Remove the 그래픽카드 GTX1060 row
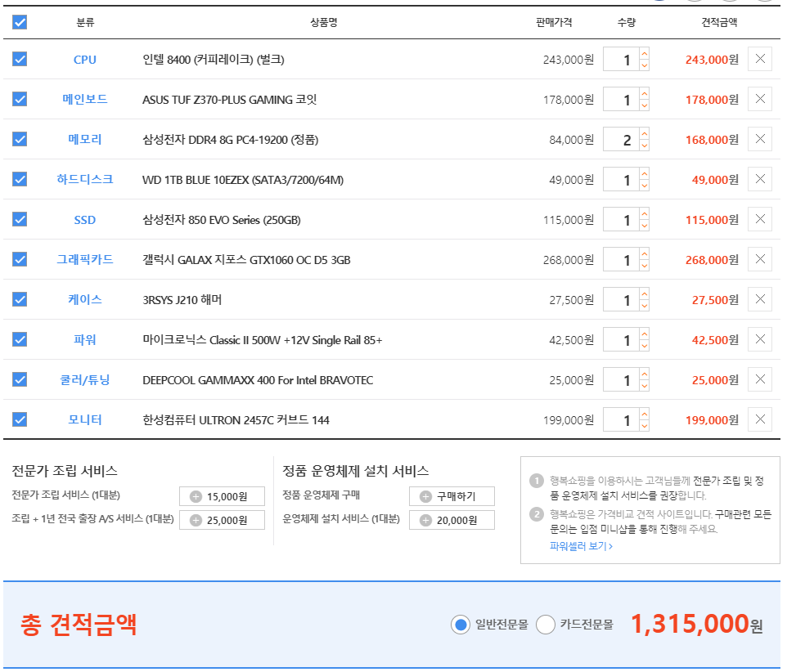Image resolution: width=787 pixels, height=672 pixels. click(759, 259)
